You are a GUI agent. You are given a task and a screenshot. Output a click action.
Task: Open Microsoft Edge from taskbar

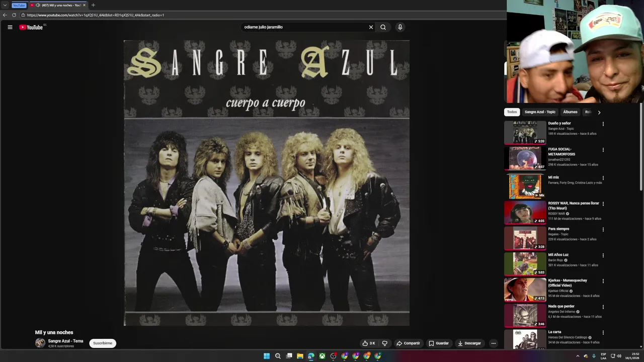tap(311, 356)
